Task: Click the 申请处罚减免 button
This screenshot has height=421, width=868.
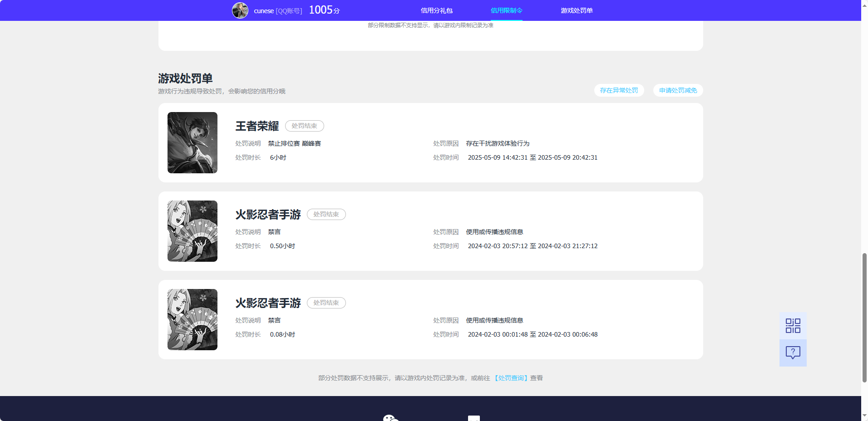Action: [x=678, y=90]
